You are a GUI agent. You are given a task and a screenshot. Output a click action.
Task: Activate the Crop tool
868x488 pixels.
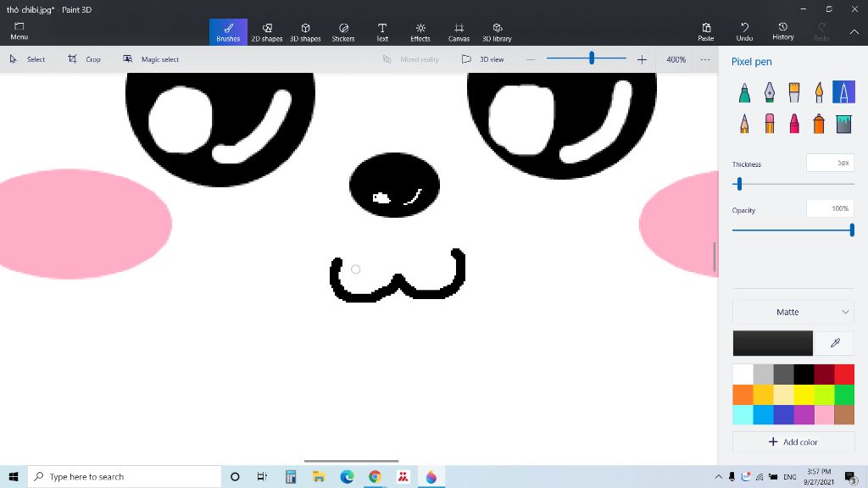(84, 59)
